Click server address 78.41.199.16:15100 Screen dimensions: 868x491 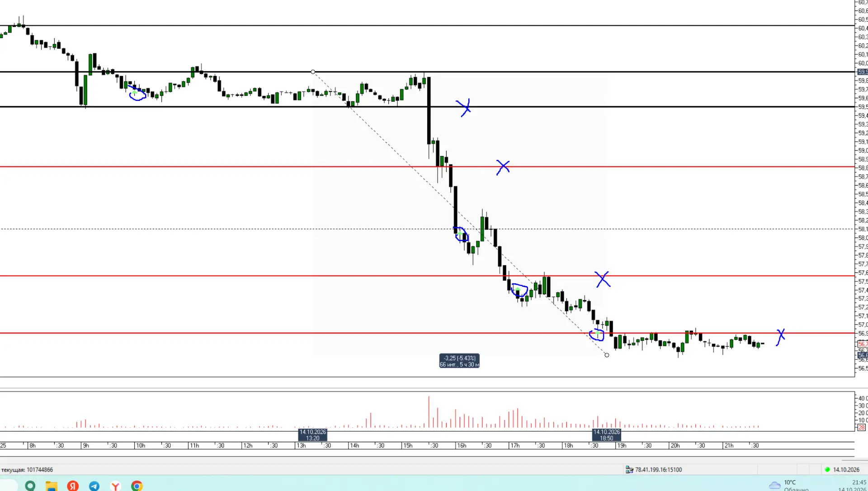(658, 470)
